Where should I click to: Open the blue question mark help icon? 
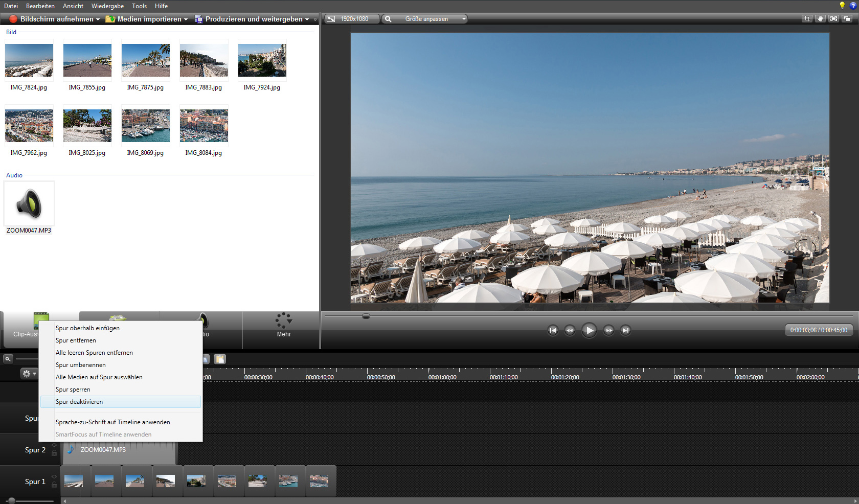(x=853, y=6)
